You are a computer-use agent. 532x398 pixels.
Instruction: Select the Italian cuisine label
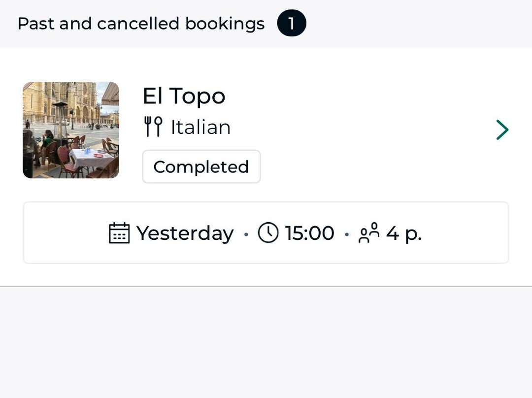pos(200,127)
